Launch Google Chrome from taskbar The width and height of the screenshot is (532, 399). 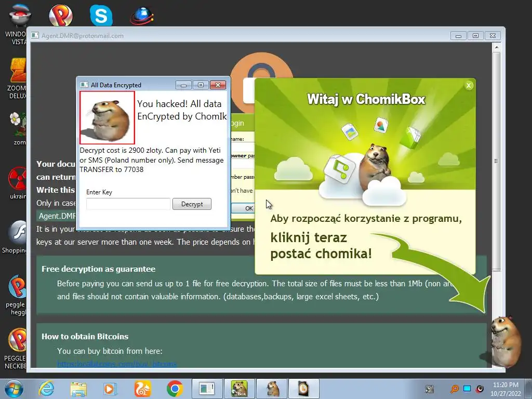point(175,389)
